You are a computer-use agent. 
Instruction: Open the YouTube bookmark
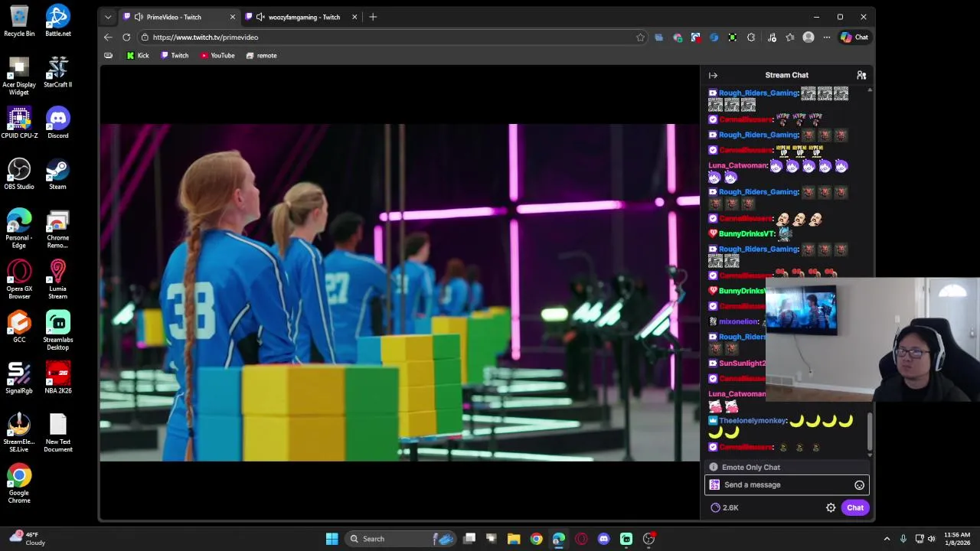[x=217, y=56]
